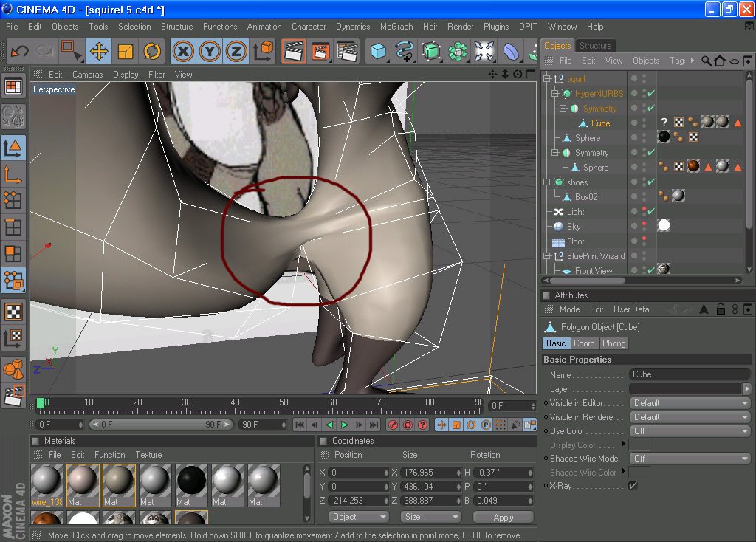Viewport: 756px width, 542px height.
Task: Collapse the shoes object hierarchy
Action: 547,182
